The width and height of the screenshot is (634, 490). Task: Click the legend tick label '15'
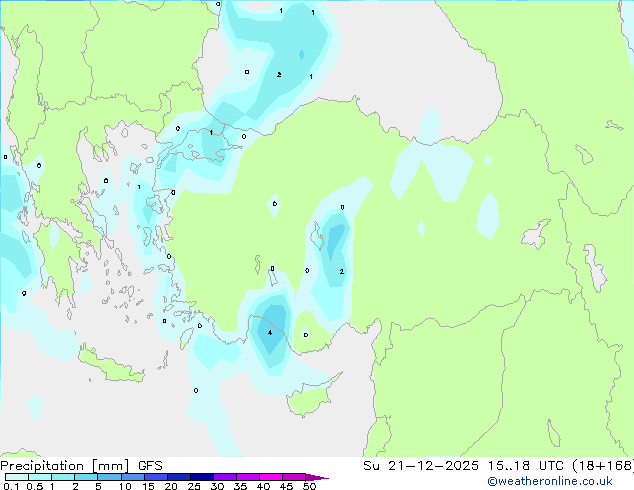[x=148, y=486]
